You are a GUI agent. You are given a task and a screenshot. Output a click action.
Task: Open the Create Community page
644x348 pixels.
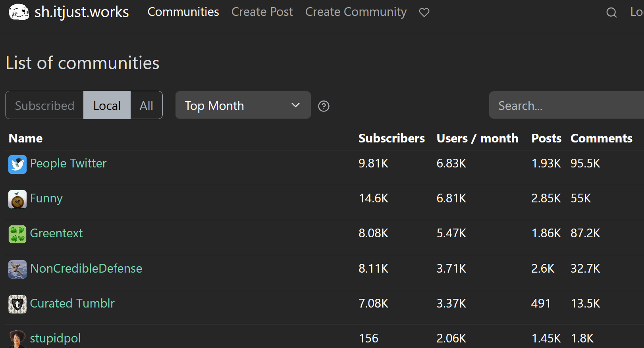[356, 12]
